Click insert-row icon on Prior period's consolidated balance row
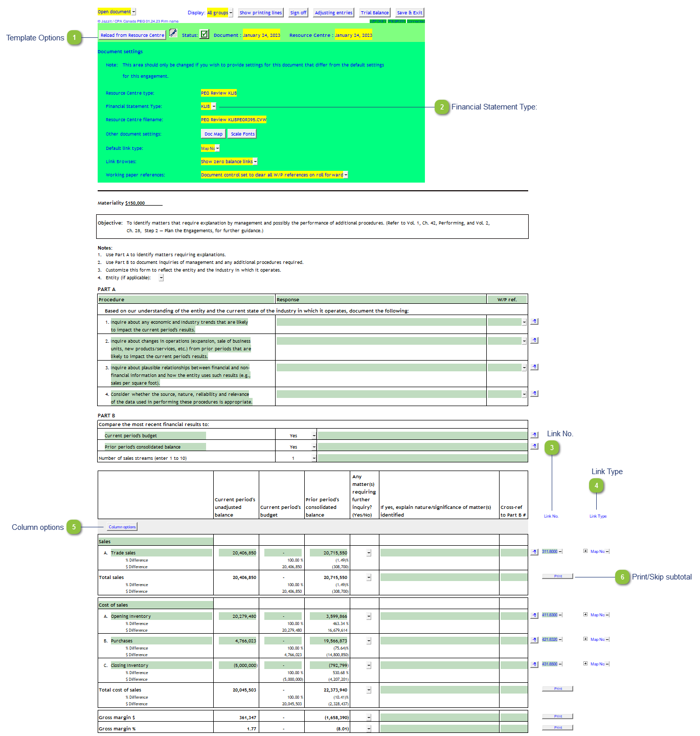 [x=534, y=446]
